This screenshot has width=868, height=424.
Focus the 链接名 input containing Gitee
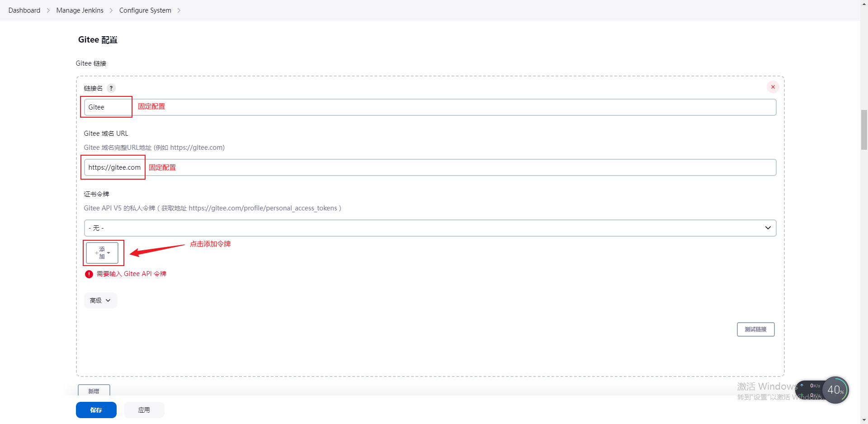(x=430, y=107)
